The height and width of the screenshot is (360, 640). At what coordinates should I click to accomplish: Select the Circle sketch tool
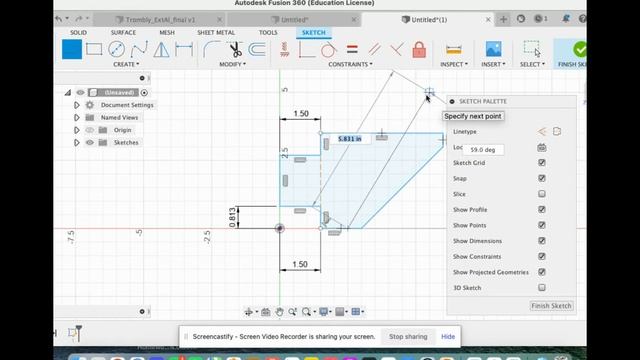[116, 49]
